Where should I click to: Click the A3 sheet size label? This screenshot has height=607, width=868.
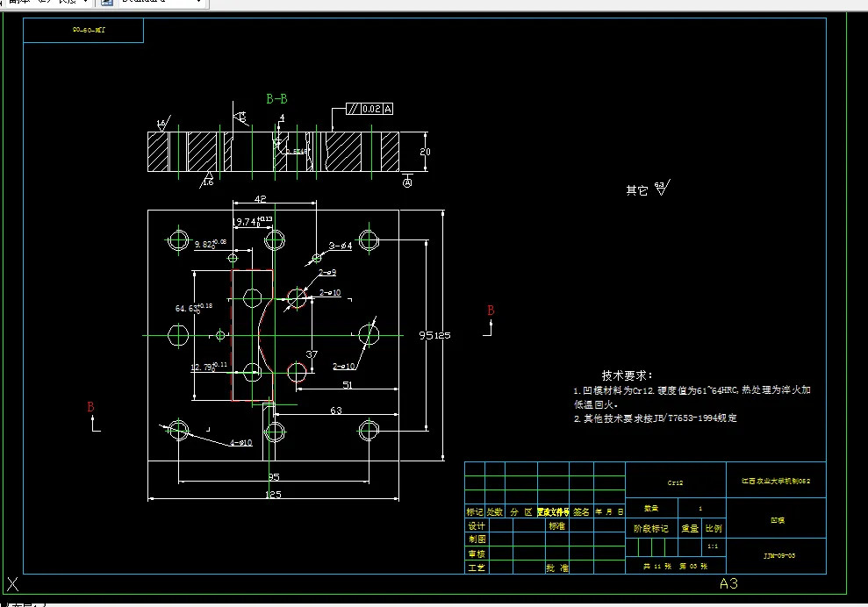[x=728, y=583]
